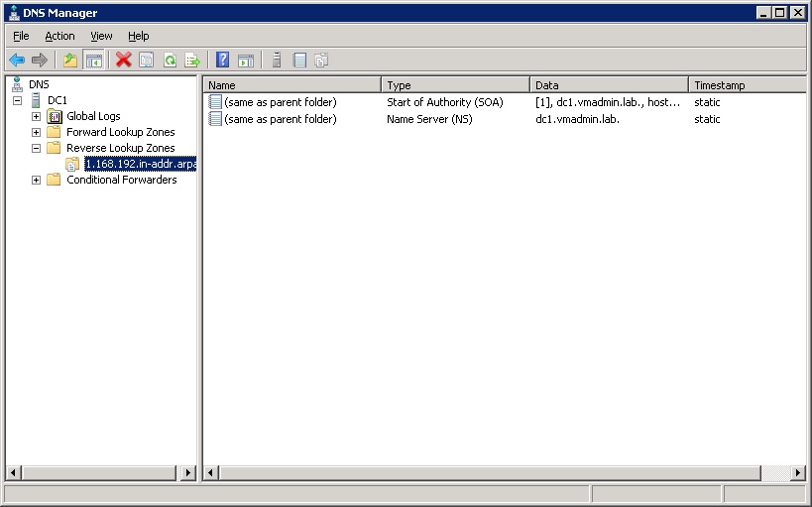
Task: Minimize the DNS Manager window
Action: point(762,13)
